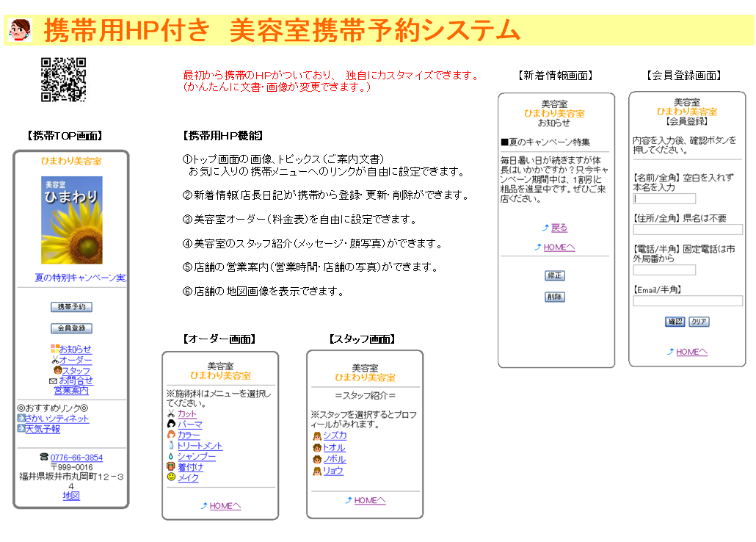This screenshot has height=542, width=756.
Task: Click the 名前 name input field
Action: [664, 198]
